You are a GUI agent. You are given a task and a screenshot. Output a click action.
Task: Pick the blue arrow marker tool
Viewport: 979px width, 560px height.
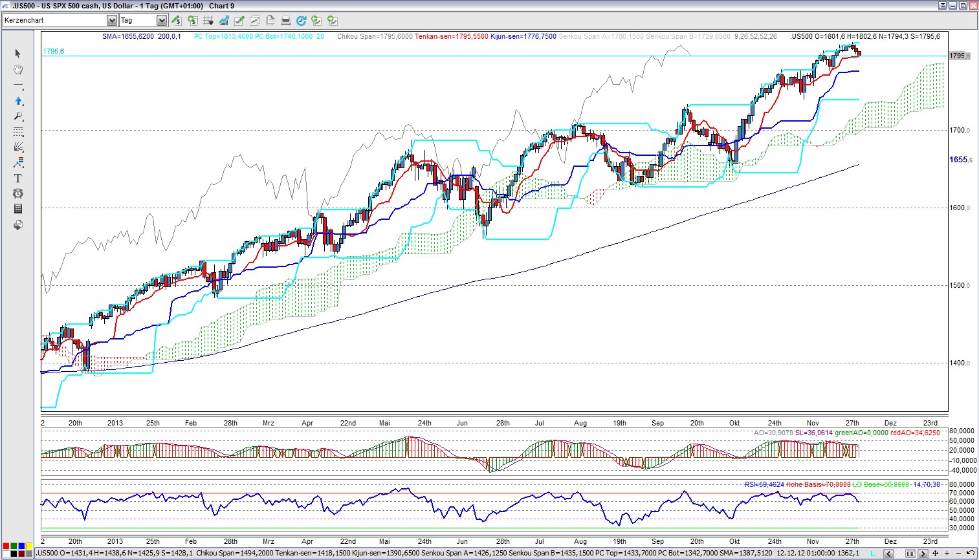17,101
